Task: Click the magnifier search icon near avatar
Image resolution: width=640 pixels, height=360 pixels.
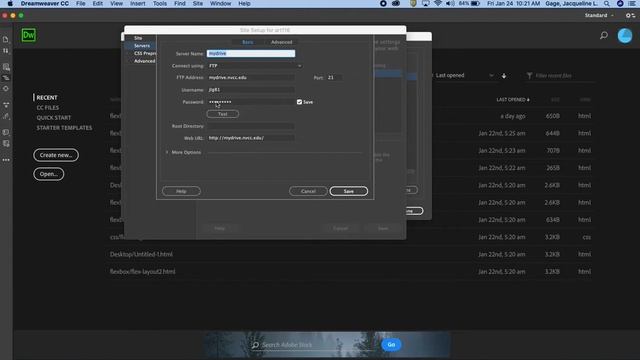Action: coord(604,36)
